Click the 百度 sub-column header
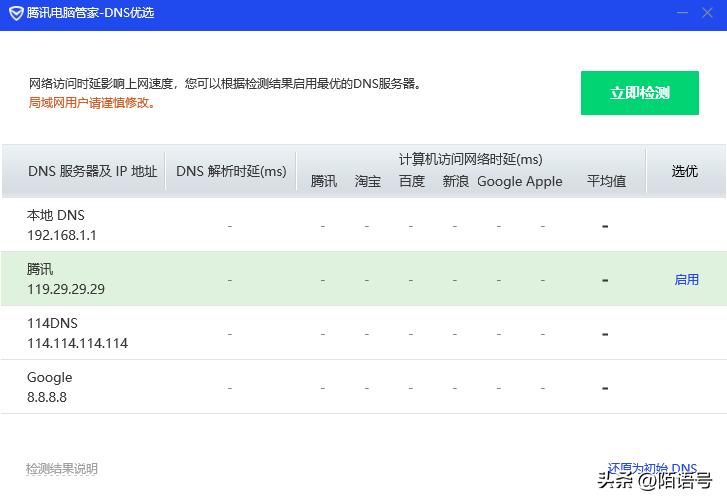The height and width of the screenshot is (504, 727). pyautogui.click(x=412, y=181)
